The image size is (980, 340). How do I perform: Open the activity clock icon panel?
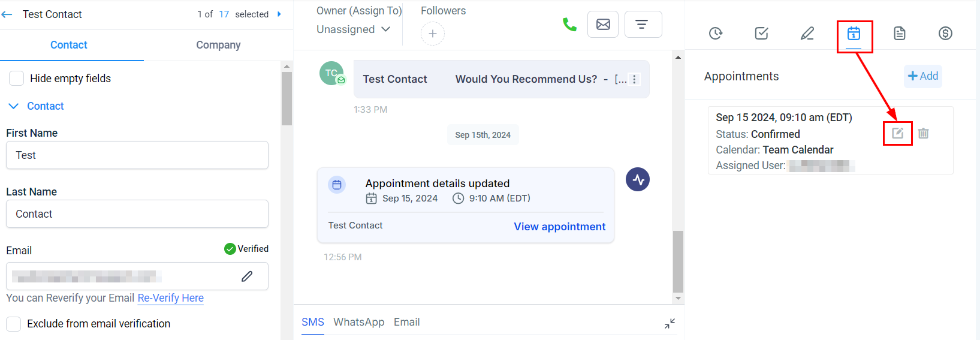pos(716,34)
